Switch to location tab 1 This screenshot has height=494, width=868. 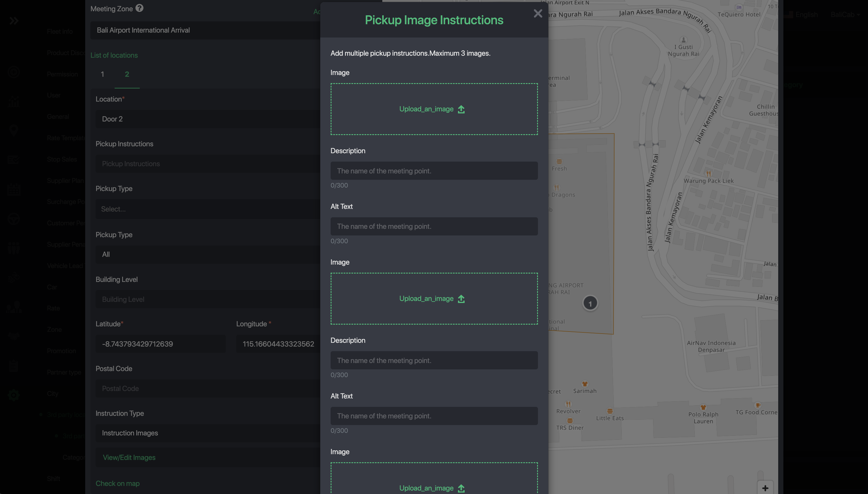coord(102,74)
